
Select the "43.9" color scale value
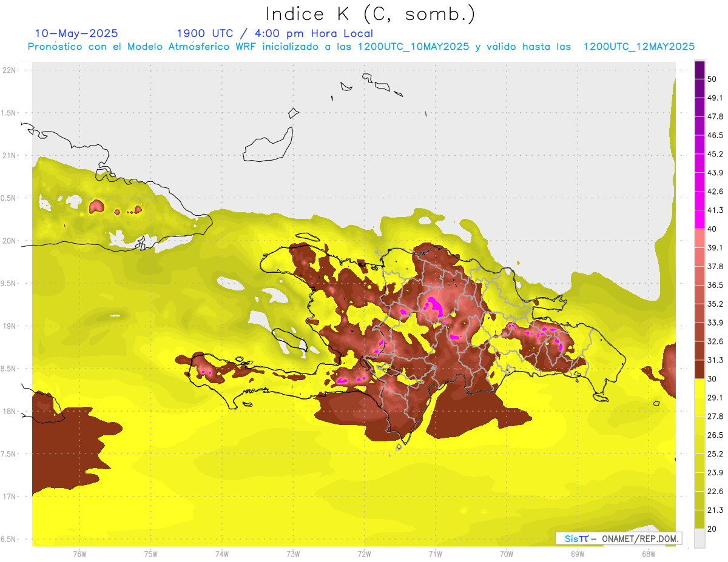coord(715,173)
